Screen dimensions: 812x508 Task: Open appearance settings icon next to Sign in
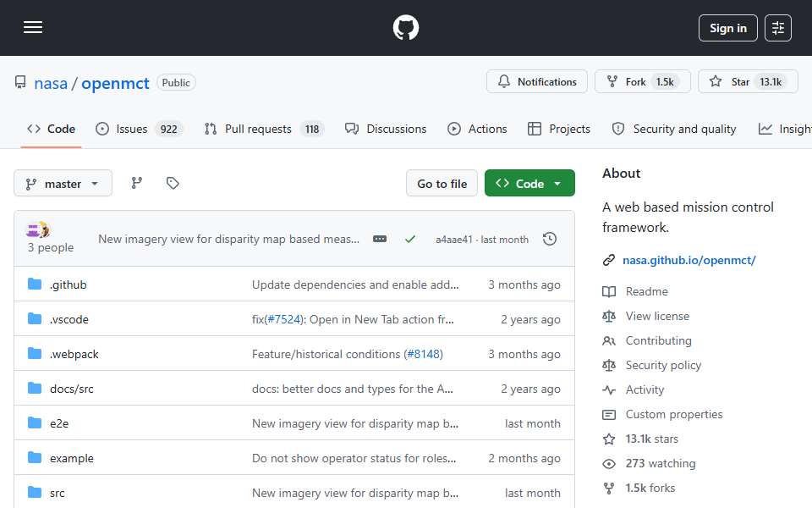point(778,28)
